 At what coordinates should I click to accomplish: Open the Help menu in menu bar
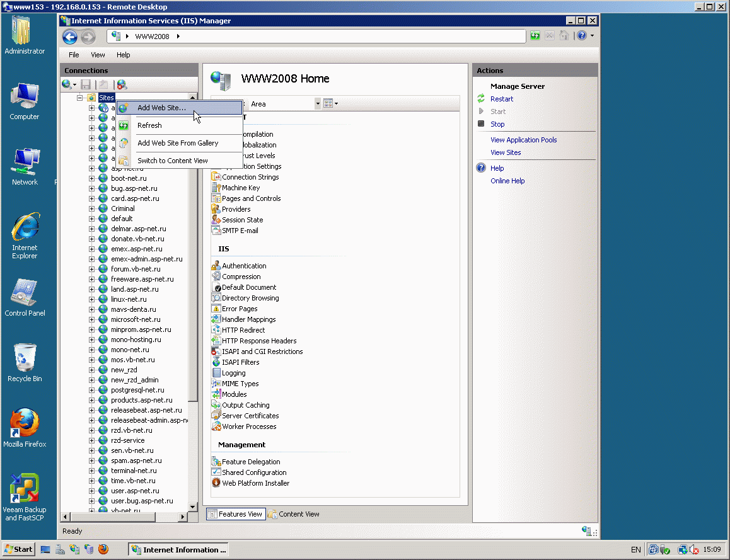[124, 55]
